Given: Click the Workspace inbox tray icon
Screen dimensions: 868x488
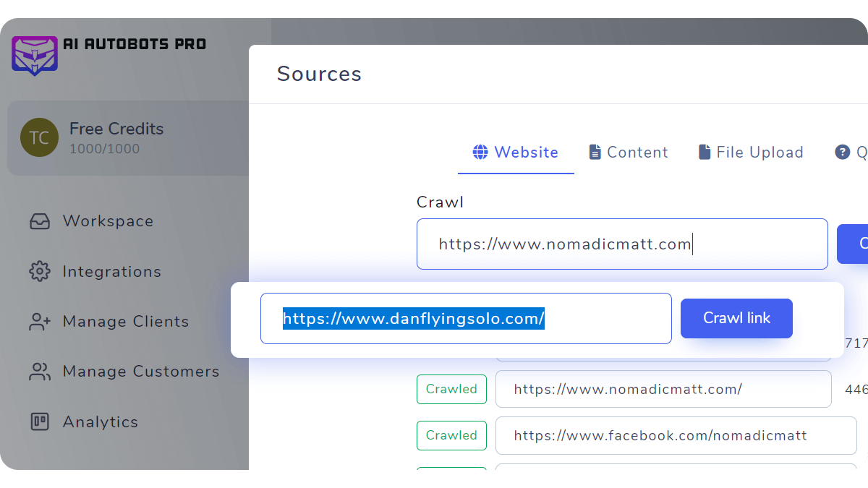Looking at the screenshot, I should pyautogui.click(x=39, y=221).
